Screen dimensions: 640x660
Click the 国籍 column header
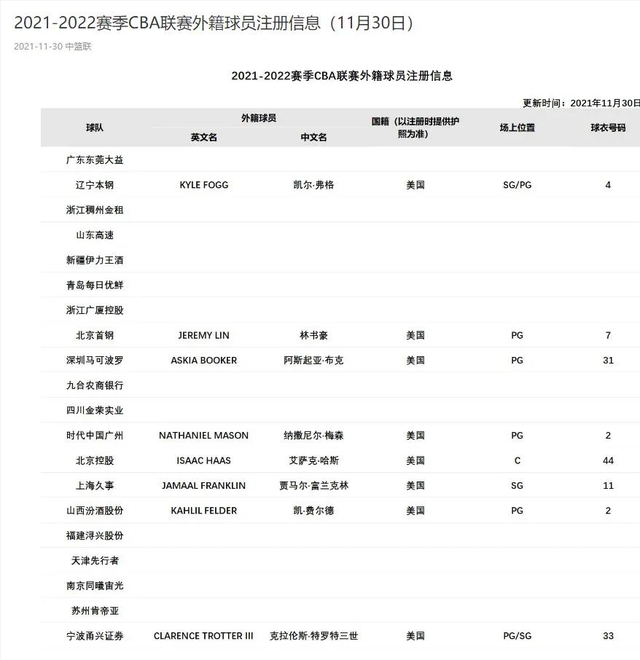coord(415,128)
